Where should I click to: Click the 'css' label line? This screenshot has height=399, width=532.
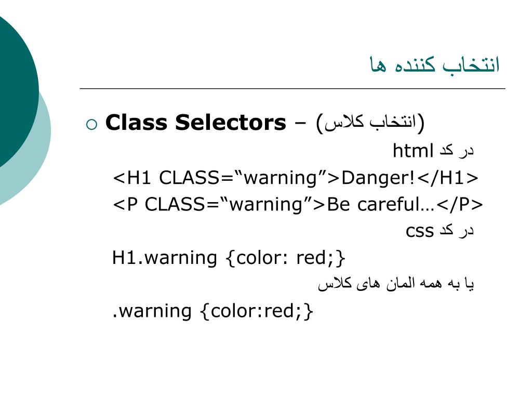440,231
